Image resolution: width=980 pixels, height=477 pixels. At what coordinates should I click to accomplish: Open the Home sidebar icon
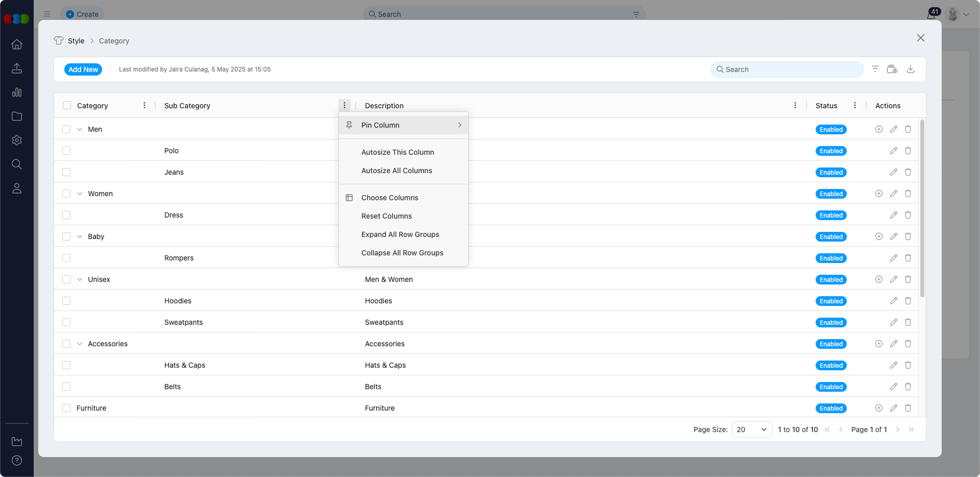(x=17, y=45)
